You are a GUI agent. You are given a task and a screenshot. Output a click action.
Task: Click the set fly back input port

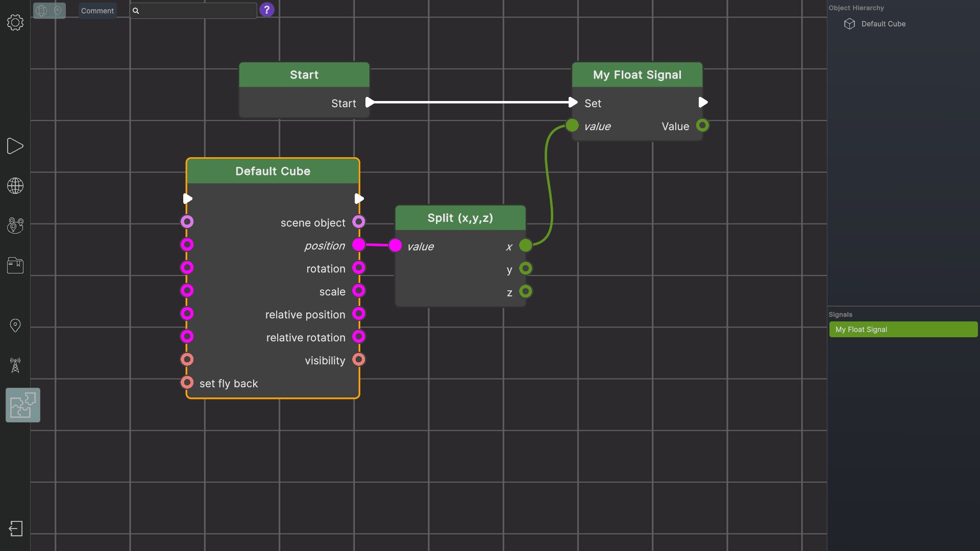(x=187, y=383)
